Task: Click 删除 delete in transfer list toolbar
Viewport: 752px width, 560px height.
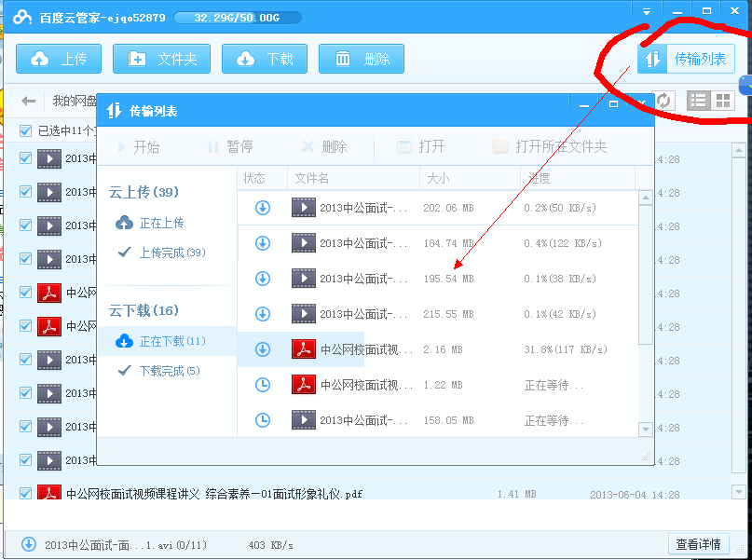Action: click(324, 146)
